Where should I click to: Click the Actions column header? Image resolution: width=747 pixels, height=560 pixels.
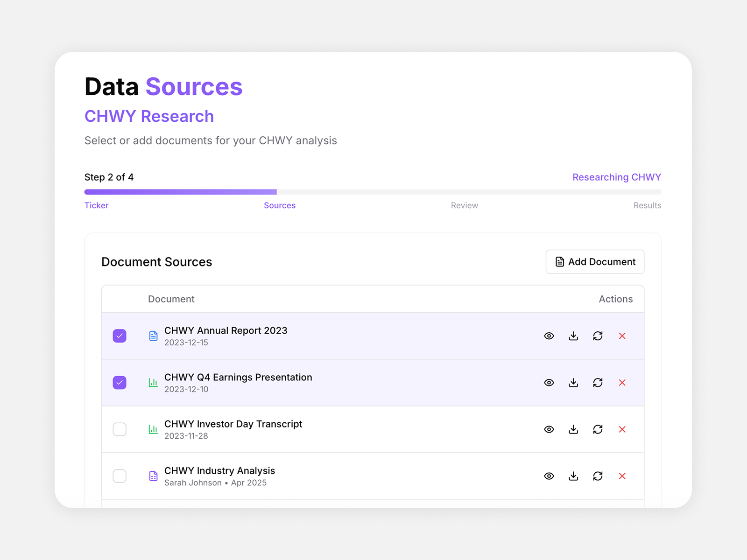click(x=616, y=299)
